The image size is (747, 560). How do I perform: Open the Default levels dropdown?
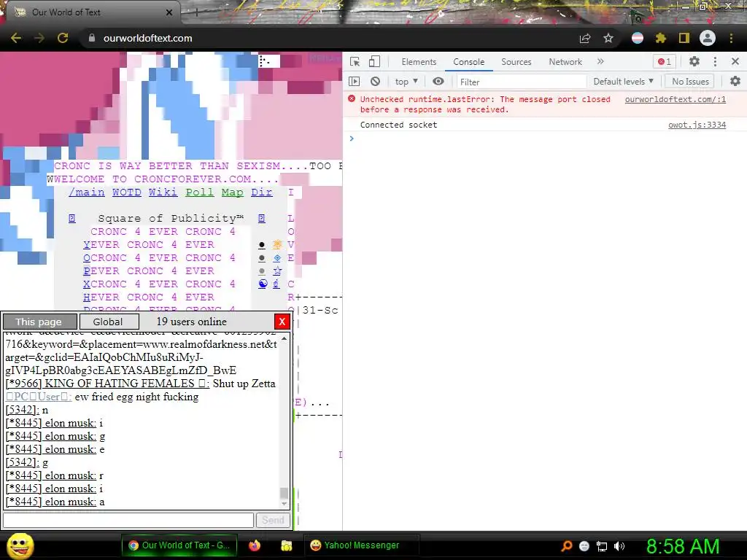623,82
